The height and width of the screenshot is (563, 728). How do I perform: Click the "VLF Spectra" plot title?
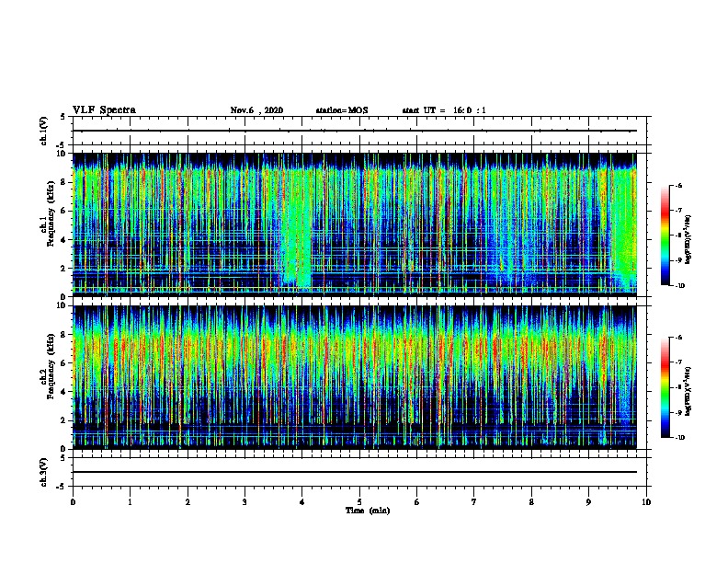[104, 110]
